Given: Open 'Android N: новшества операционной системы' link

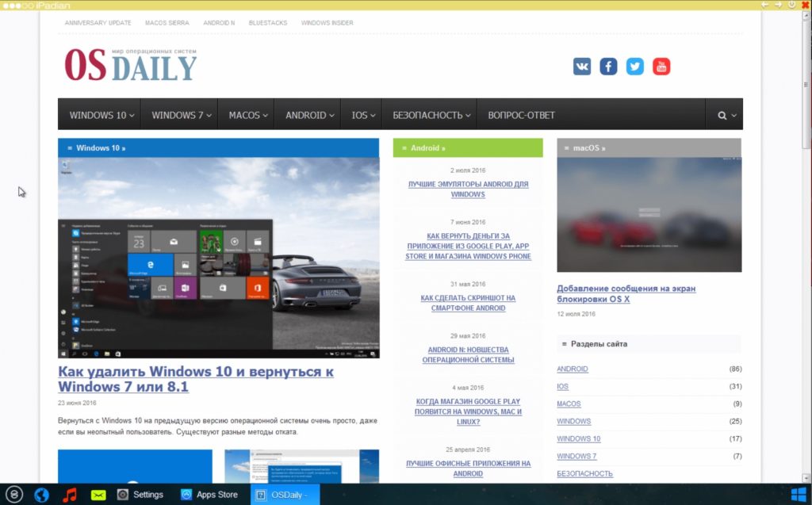Looking at the screenshot, I should (468, 355).
